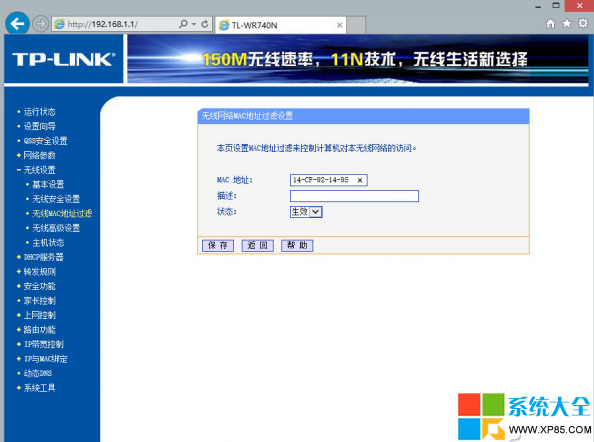Expand 上网控制 in the sidebar
Viewport: 594px width, 442px height.
pos(39,315)
